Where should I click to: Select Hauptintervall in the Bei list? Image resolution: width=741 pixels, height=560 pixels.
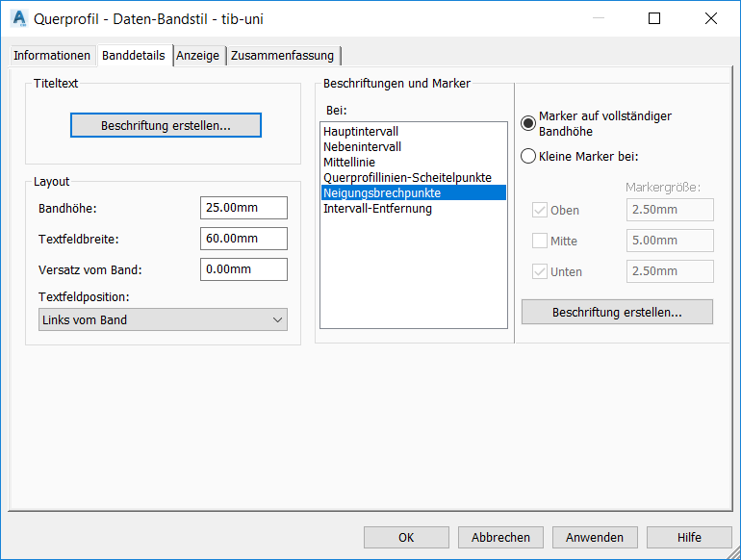(x=361, y=131)
